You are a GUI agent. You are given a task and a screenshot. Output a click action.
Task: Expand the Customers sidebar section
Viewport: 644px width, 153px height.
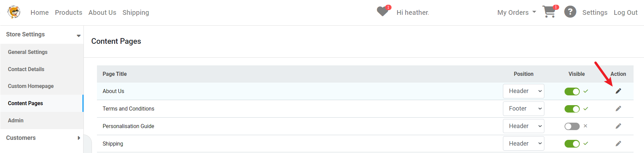click(x=42, y=138)
